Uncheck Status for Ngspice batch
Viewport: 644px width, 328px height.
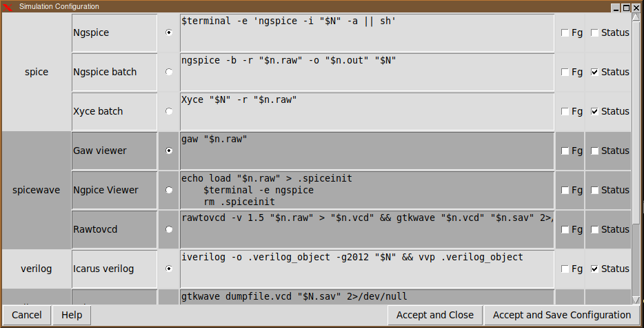coord(594,72)
